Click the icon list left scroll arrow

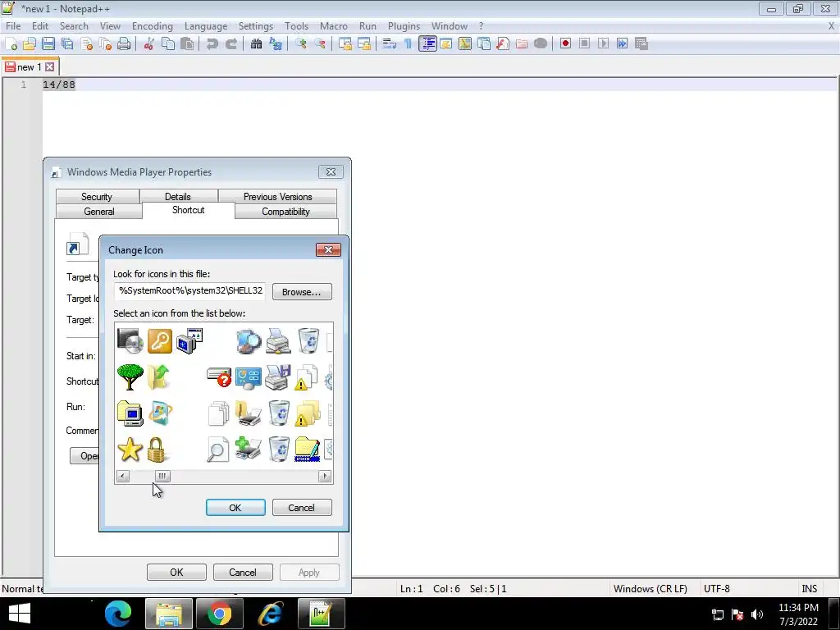[x=123, y=476]
